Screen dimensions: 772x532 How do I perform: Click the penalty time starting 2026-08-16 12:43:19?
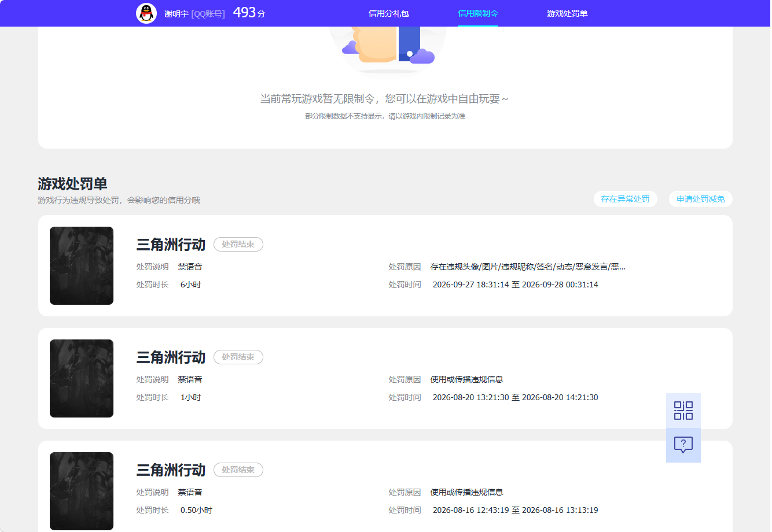516,510
